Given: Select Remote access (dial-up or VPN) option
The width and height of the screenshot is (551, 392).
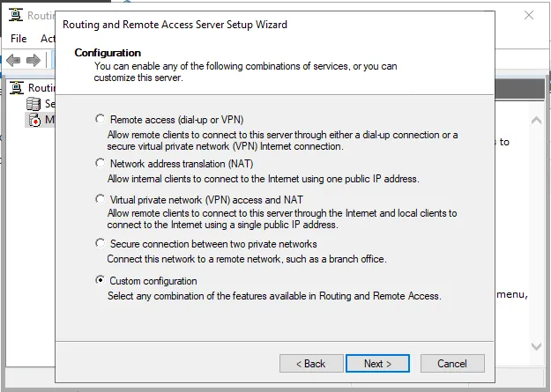Looking at the screenshot, I should [101, 119].
